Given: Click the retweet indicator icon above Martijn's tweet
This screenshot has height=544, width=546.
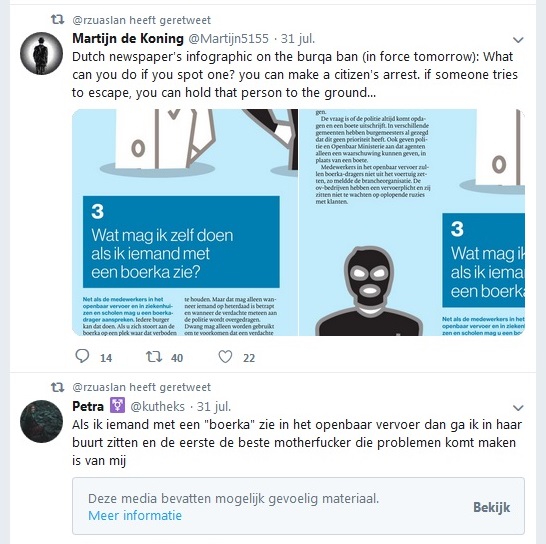Looking at the screenshot, I should pyautogui.click(x=57, y=20).
